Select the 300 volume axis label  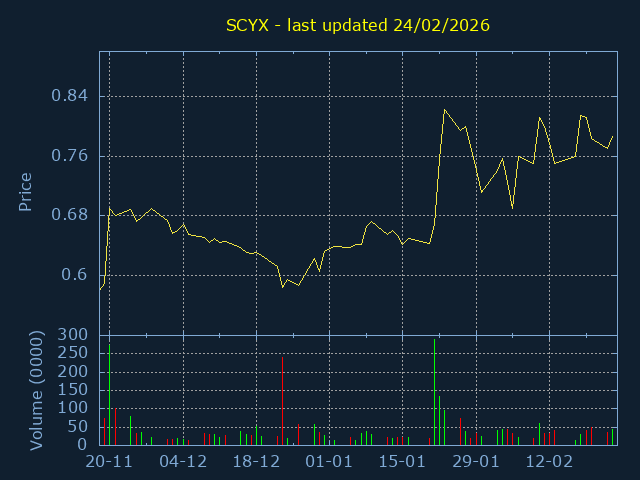[73, 335]
